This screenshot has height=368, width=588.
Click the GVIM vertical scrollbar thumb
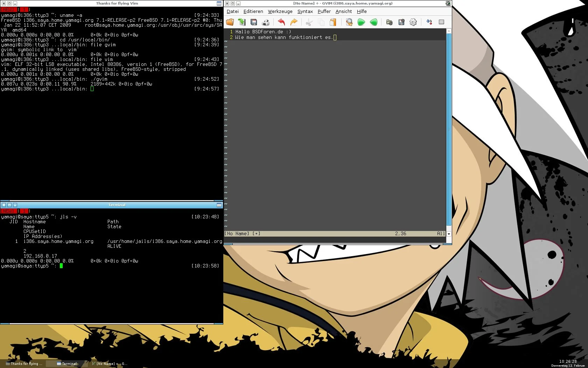[449, 129]
